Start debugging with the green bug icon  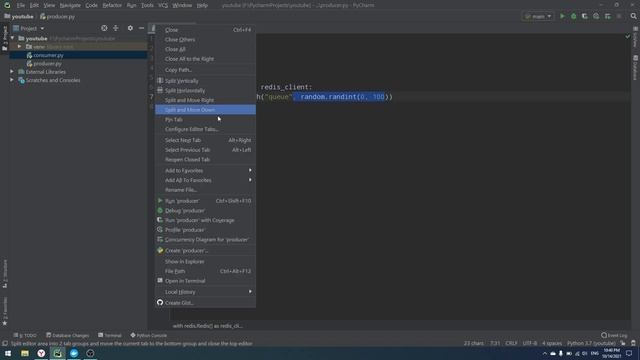point(573,16)
